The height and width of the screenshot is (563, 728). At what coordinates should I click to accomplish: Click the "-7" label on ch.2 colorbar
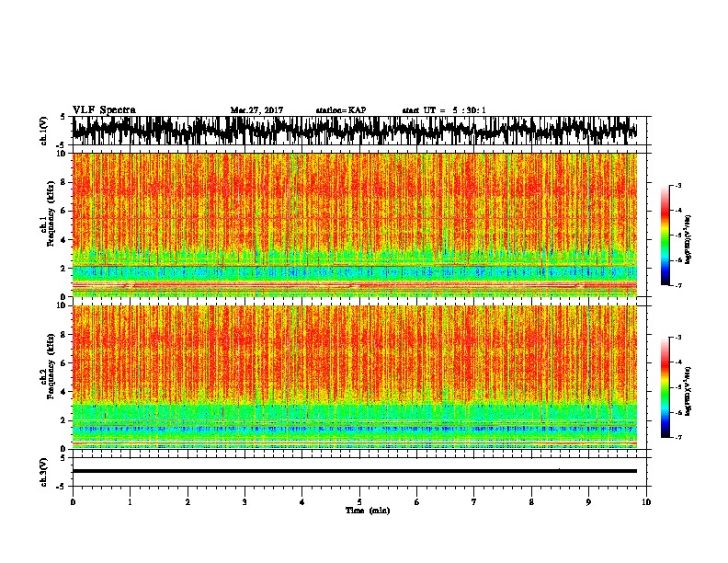tap(678, 437)
